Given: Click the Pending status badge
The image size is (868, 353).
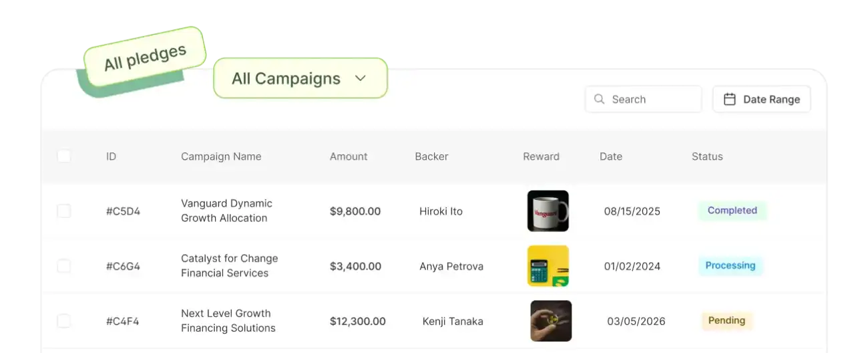Looking at the screenshot, I should click(x=726, y=320).
